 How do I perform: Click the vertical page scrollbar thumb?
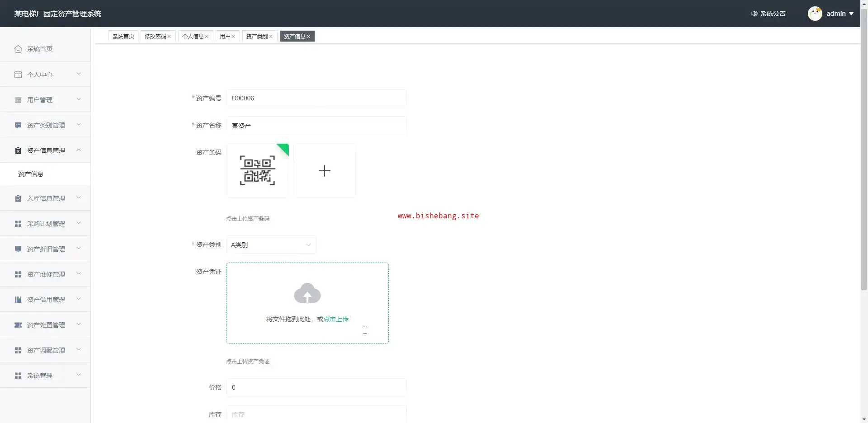[864, 149]
